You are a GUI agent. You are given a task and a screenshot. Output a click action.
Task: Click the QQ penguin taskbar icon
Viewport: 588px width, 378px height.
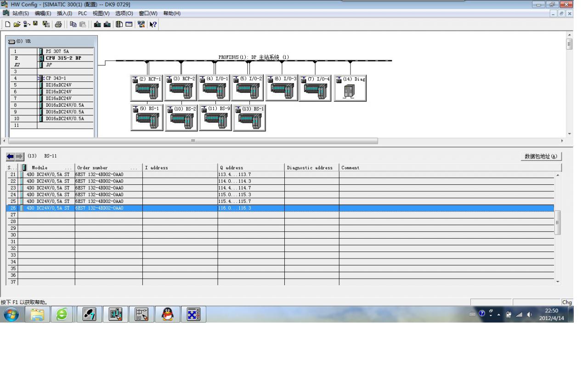pos(168,316)
